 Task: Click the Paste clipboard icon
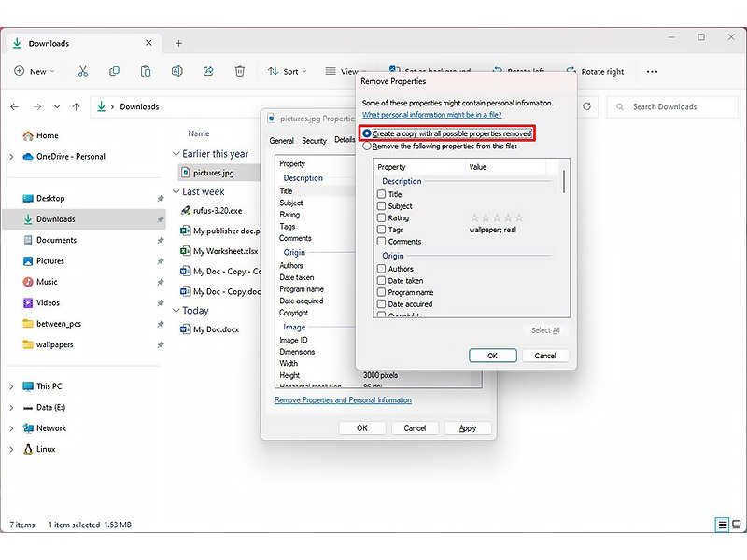[x=146, y=72]
